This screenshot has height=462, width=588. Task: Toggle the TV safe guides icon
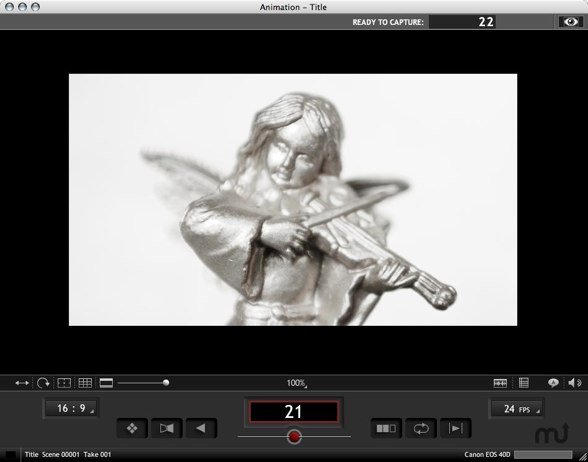click(64, 383)
